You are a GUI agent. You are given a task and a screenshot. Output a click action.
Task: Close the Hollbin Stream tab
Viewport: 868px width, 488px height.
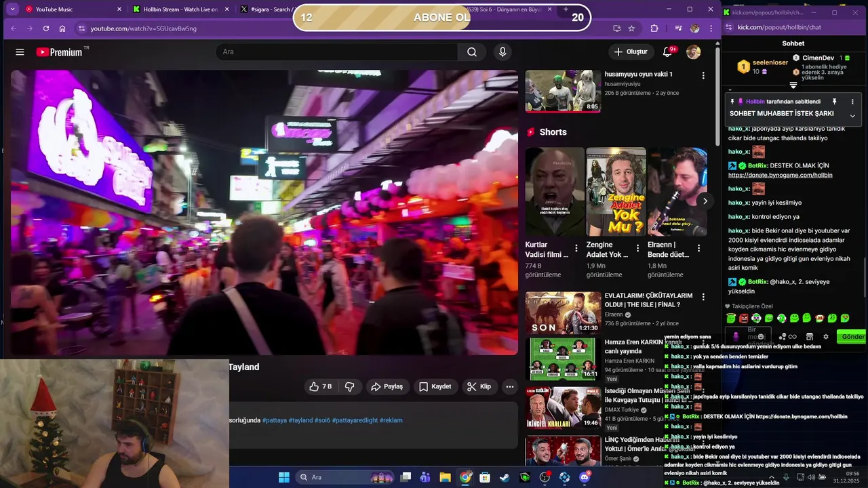tap(226, 9)
